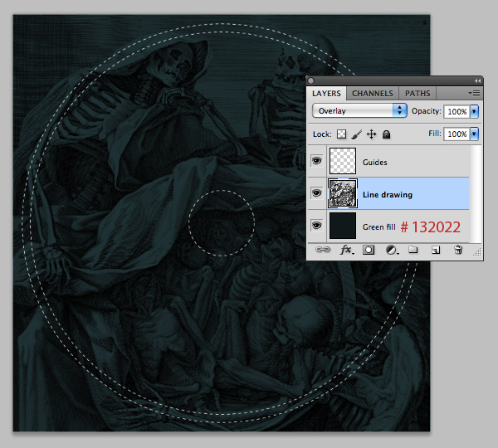Click the Link layers icon
This screenshot has width=498, height=448.
tap(323, 250)
